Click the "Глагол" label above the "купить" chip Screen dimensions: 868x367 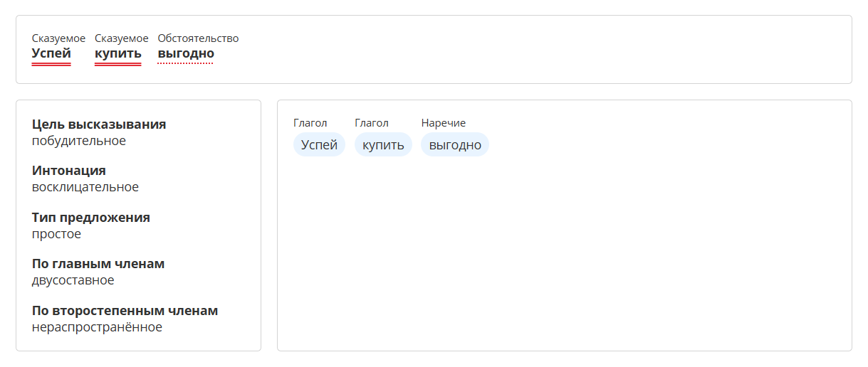pos(372,123)
